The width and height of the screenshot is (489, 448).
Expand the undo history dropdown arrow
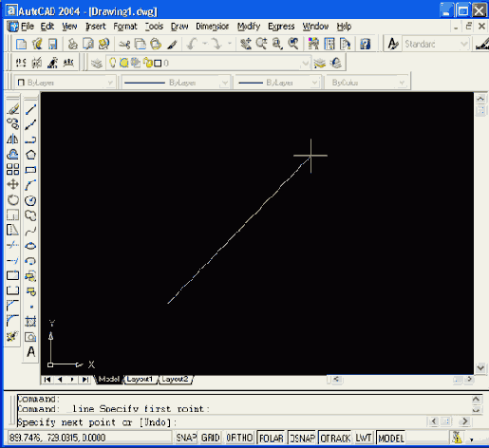(x=205, y=44)
